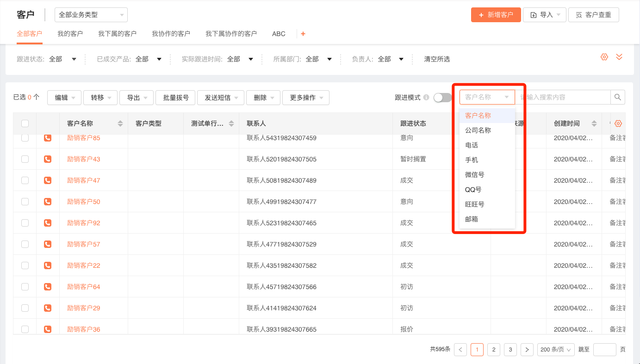Click the 跳至 page number input box

point(604,350)
